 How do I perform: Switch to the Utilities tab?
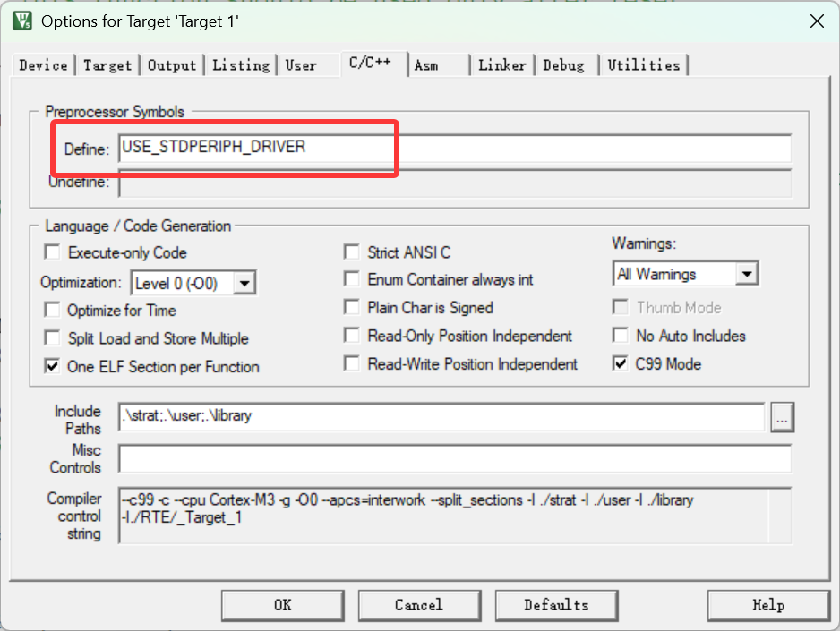644,65
